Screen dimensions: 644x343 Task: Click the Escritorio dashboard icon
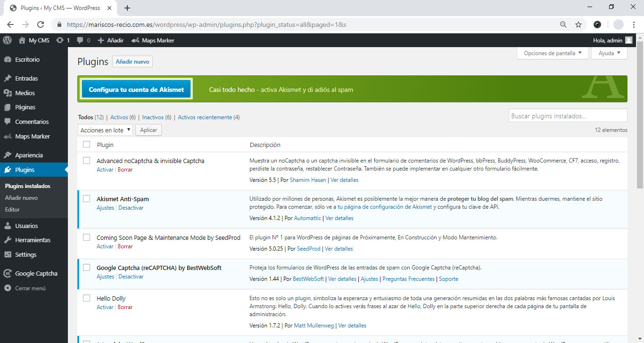[x=7, y=60]
